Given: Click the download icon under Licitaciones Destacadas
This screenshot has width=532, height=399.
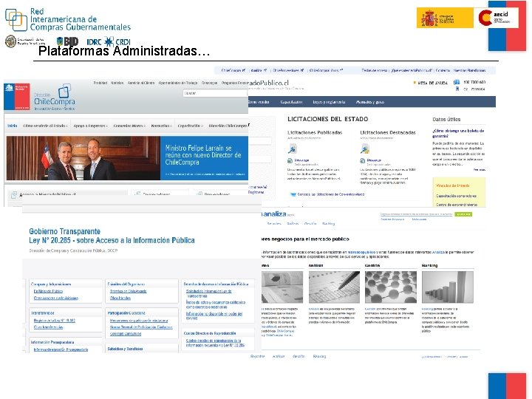Looking at the screenshot, I should click(362, 160).
